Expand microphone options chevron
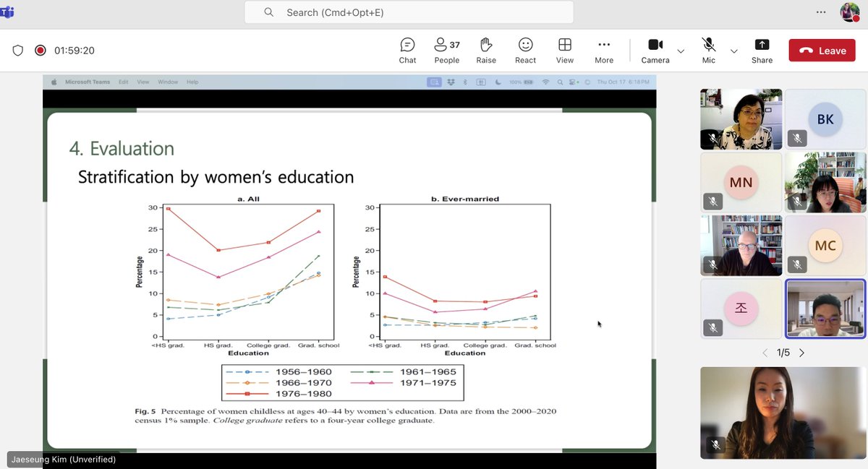This screenshot has width=868, height=469. (x=734, y=51)
